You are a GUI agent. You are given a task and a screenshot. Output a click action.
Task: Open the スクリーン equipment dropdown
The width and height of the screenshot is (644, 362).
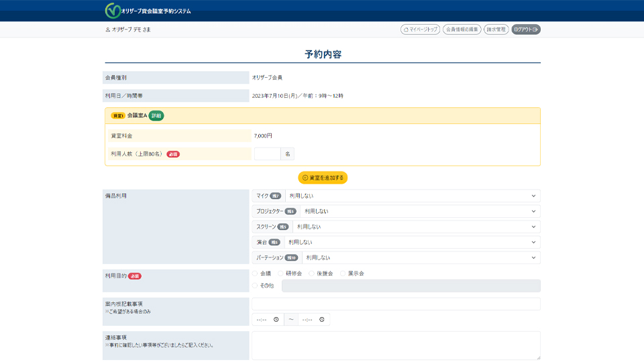(416, 227)
